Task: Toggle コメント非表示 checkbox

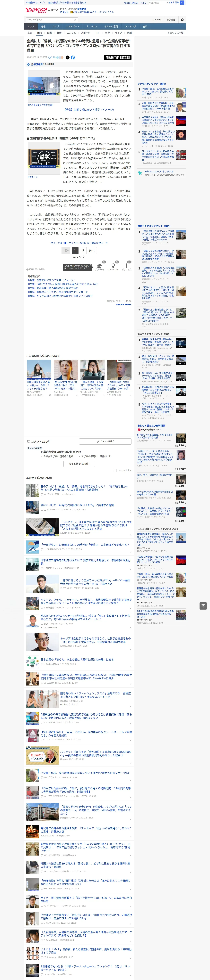Action: coord(115,470)
